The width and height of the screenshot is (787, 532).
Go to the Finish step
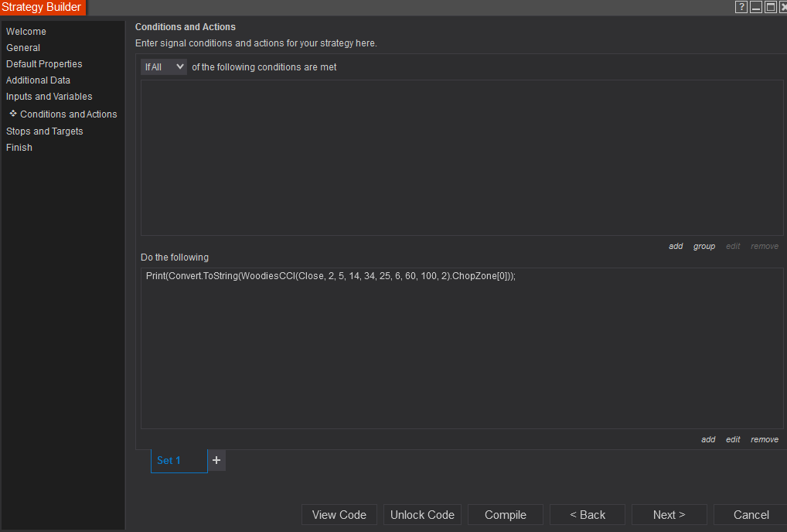(x=19, y=148)
